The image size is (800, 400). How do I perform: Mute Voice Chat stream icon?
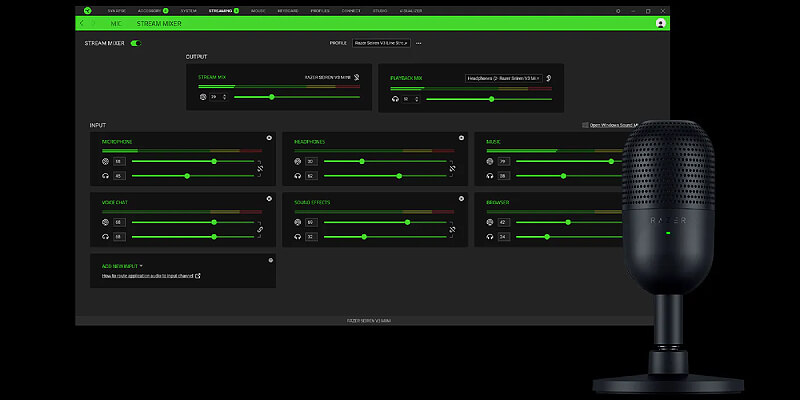pos(105,222)
